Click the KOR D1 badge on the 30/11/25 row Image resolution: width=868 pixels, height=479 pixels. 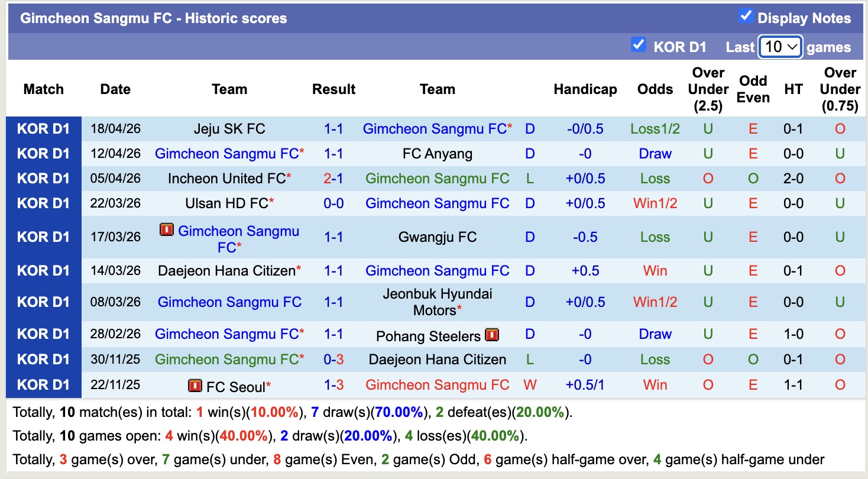(44, 359)
